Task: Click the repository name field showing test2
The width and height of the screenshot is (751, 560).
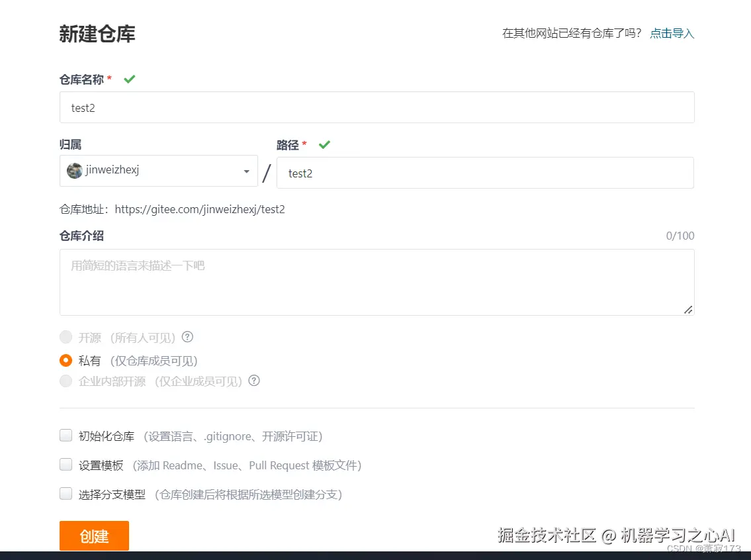Action: click(x=376, y=107)
